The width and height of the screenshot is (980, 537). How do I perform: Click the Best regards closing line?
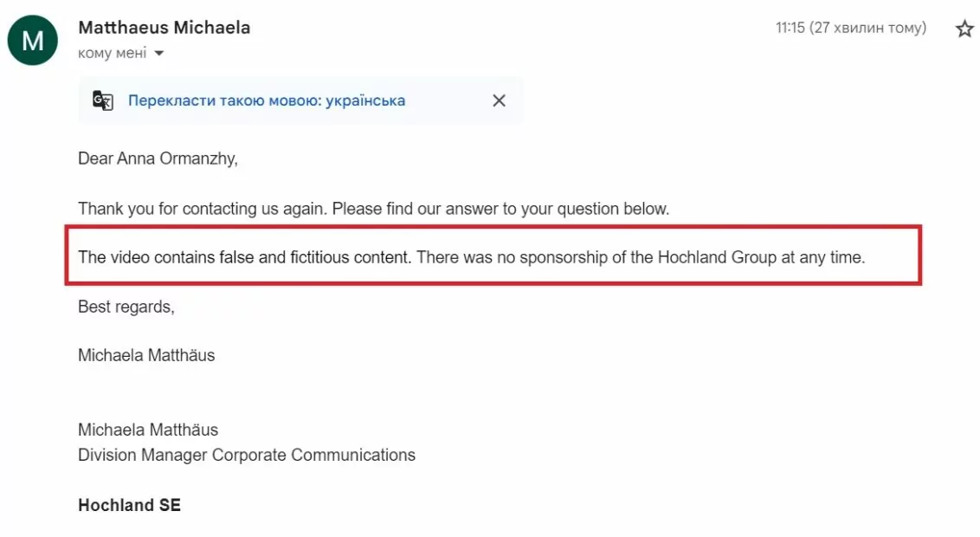point(126,307)
